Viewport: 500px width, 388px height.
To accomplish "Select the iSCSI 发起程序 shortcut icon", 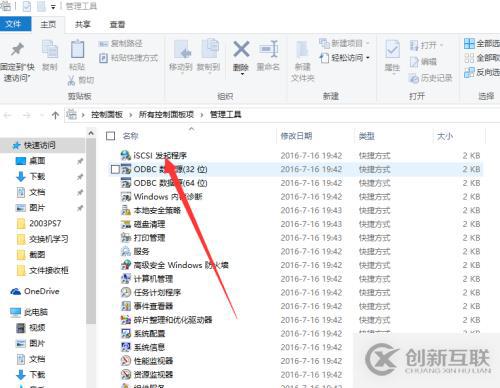I will point(126,155).
